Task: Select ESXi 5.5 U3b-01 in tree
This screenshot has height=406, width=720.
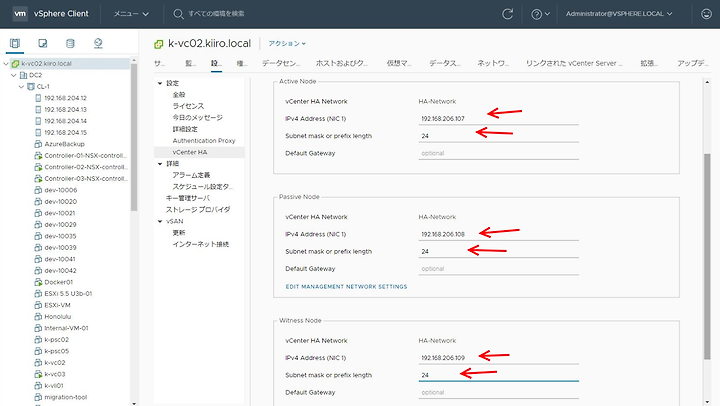Action: click(x=68, y=293)
